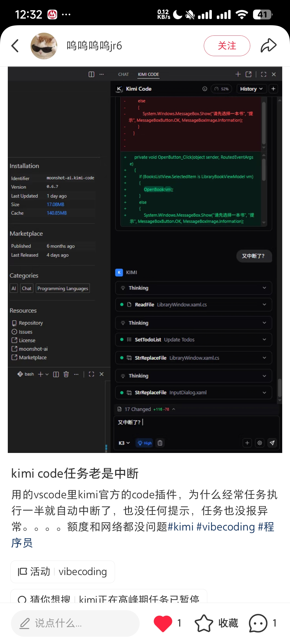Click the 52% context usage indicator
The image size is (290, 644).
222,89
